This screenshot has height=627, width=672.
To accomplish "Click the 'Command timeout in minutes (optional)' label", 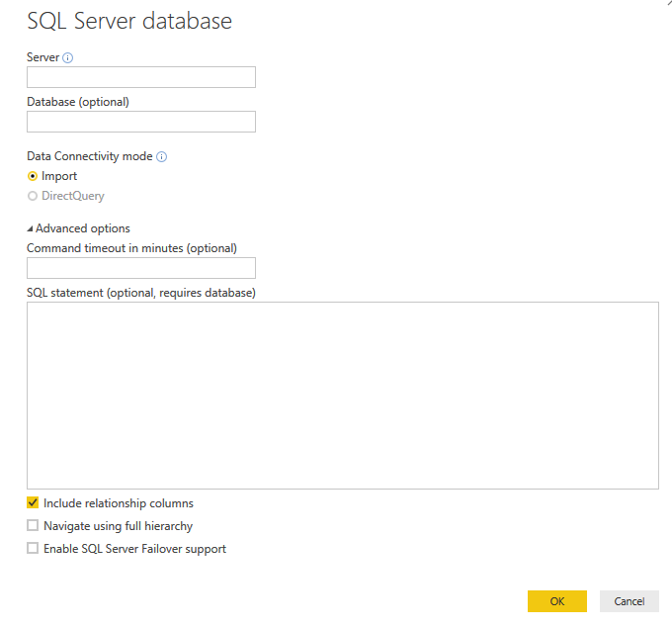I will pyautogui.click(x=132, y=248).
